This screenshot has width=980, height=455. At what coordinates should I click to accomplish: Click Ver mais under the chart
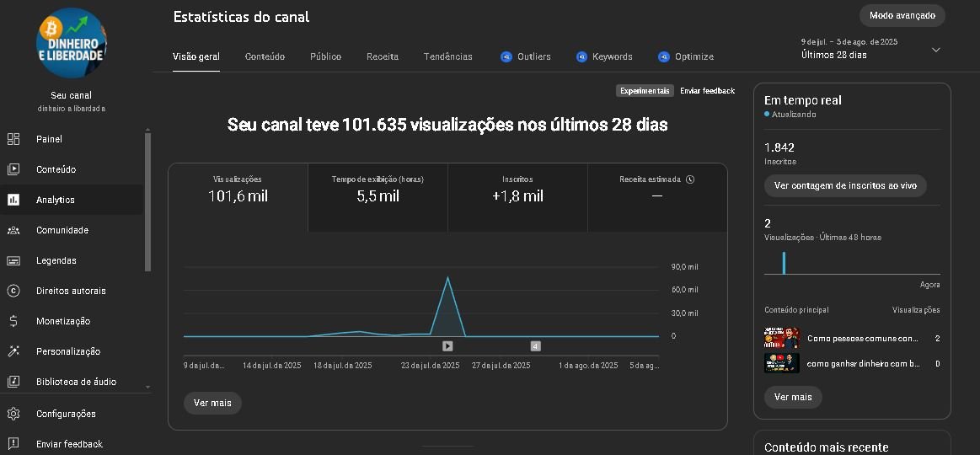(212, 403)
